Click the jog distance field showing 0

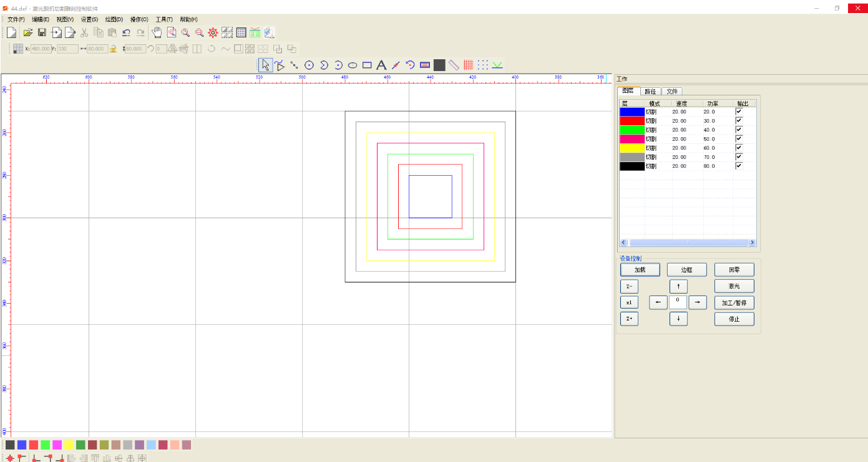tap(678, 302)
